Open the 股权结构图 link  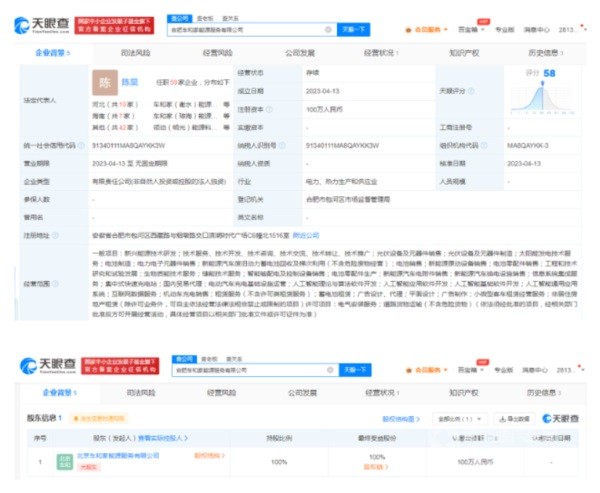pyautogui.click(x=401, y=419)
